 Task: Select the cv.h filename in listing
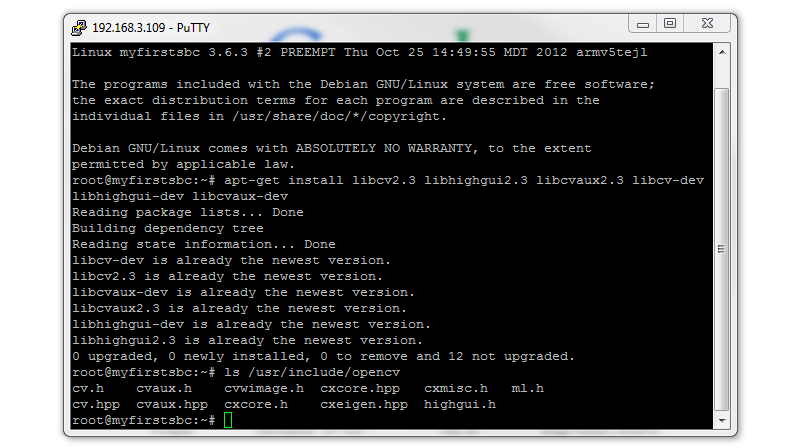click(88, 388)
